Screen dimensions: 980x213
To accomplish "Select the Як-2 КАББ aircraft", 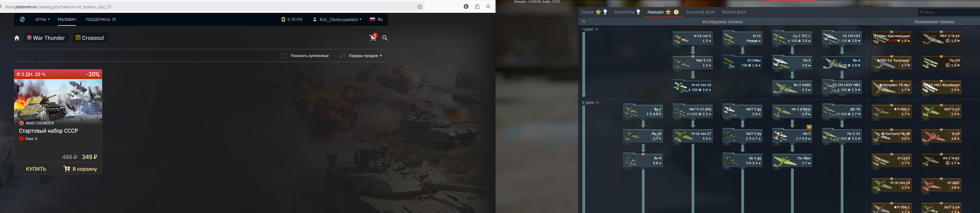I will 792,87.
